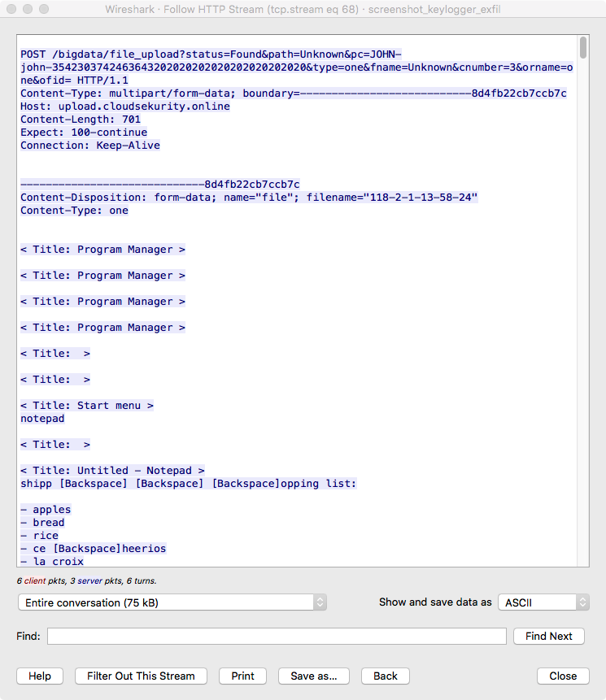Click the Save as... button

(x=314, y=676)
